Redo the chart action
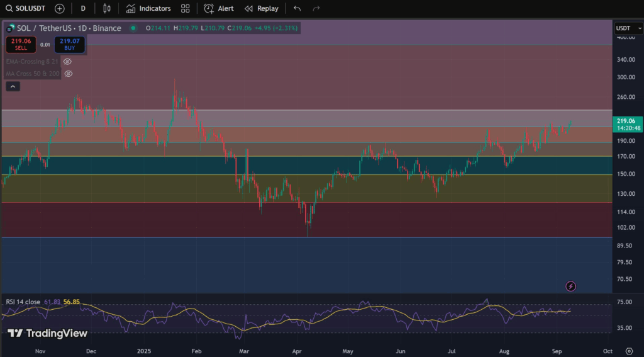 (316, 8)
